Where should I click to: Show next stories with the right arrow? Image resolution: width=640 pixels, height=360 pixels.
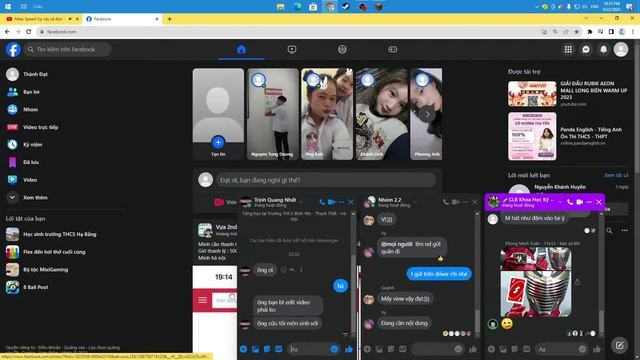pos(427,114)
